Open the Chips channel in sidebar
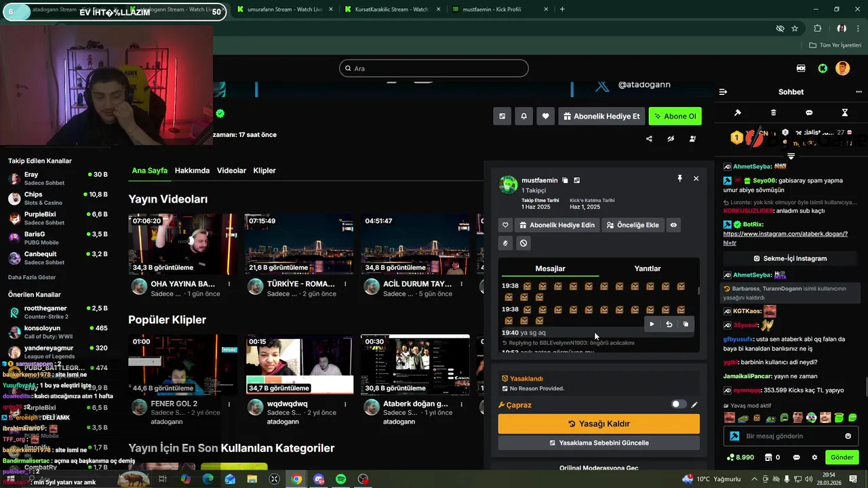868x488 pixels. tap(57, 198)
